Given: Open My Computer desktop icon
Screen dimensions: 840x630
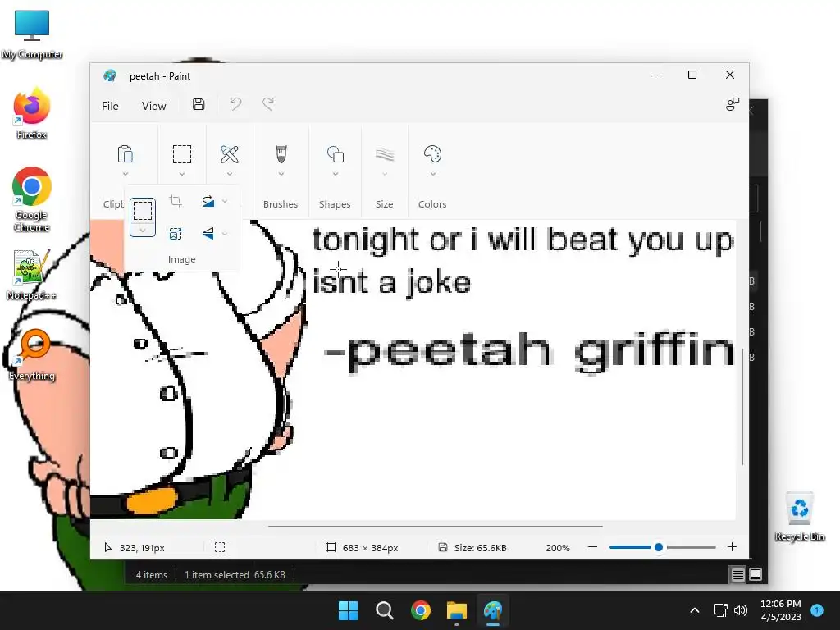Looking at the screenshot, I should point(32,34).
